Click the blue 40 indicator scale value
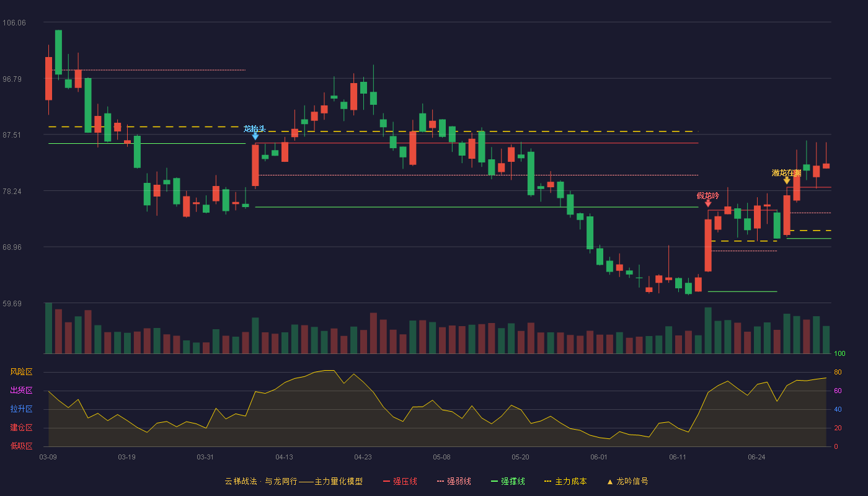Viewport: 868px width, 496px height. pyautogui.click(x=838, y=410)
